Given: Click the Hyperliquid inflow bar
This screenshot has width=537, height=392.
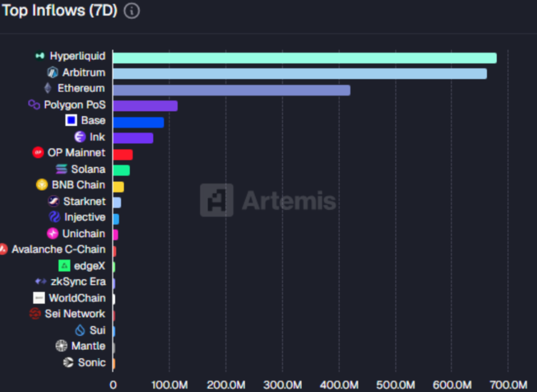Looking at the screenshot, I should tap(304, 58).
